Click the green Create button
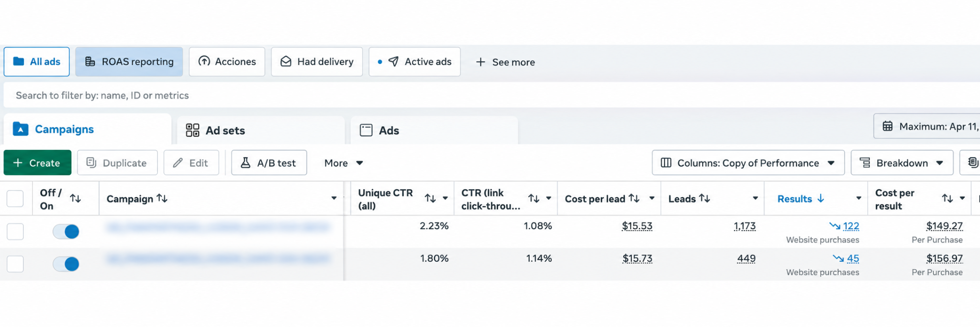980x327 pixels. [x=37, y=163]
